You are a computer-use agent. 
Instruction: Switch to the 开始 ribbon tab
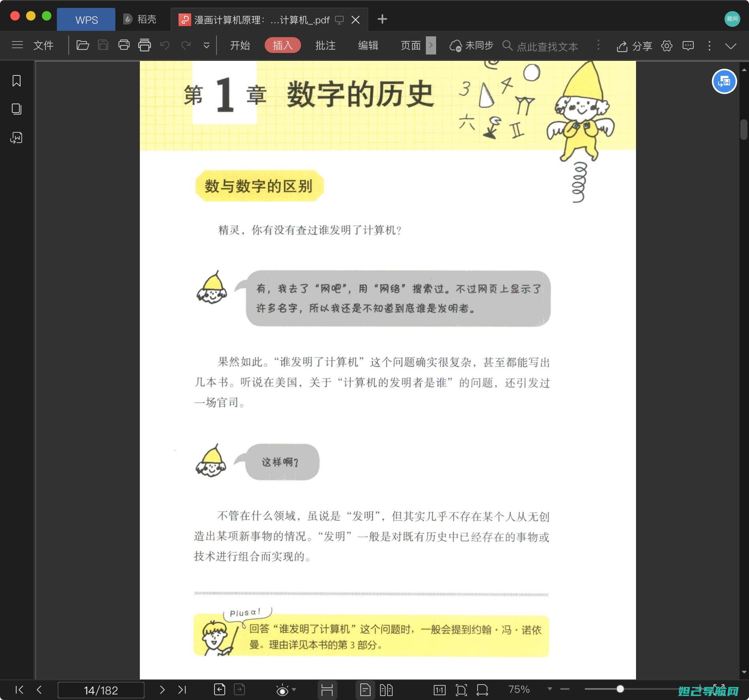point(240,45)
